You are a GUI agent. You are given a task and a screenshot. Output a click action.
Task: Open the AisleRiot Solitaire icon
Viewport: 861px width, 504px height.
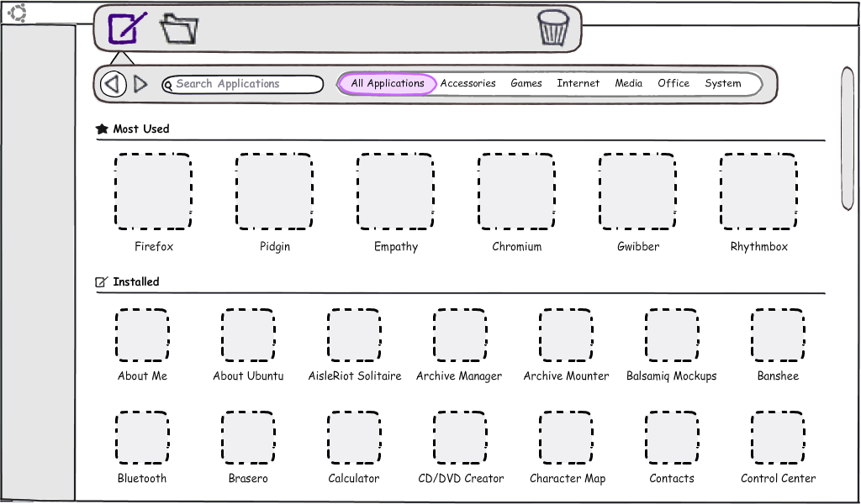[x=354, y=335]
